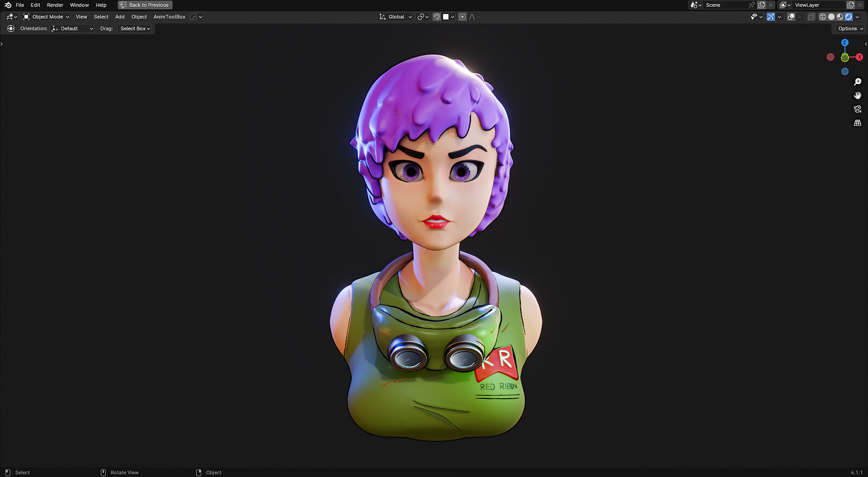
Task: Open the gizmo options dropdown arrow
Action: tap(780, 17)
